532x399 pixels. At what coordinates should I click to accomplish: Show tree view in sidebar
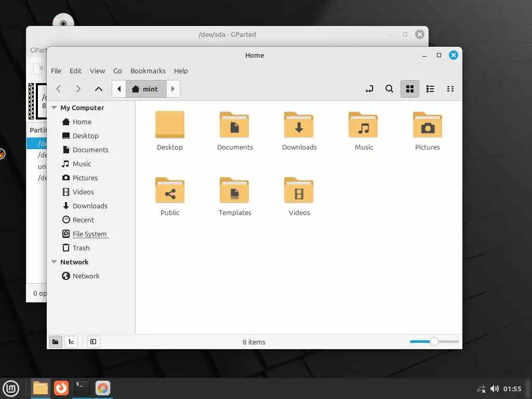pyautogui.click(x=71, y=342)
